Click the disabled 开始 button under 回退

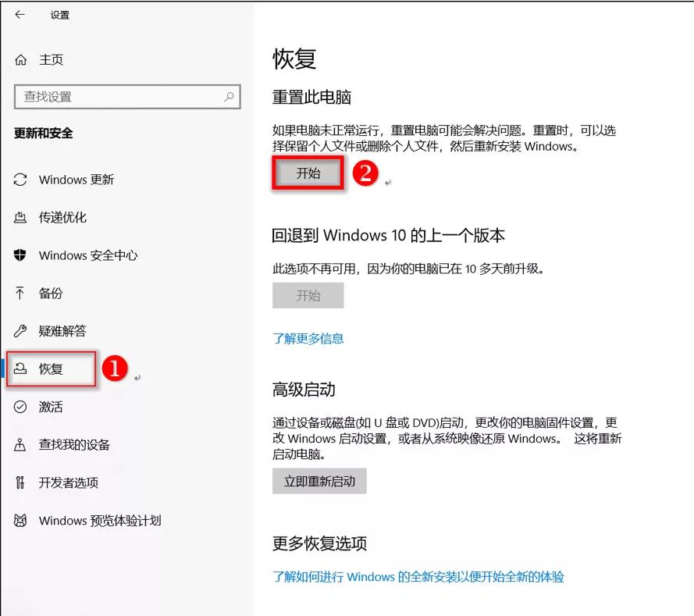(x=308, y=295)
